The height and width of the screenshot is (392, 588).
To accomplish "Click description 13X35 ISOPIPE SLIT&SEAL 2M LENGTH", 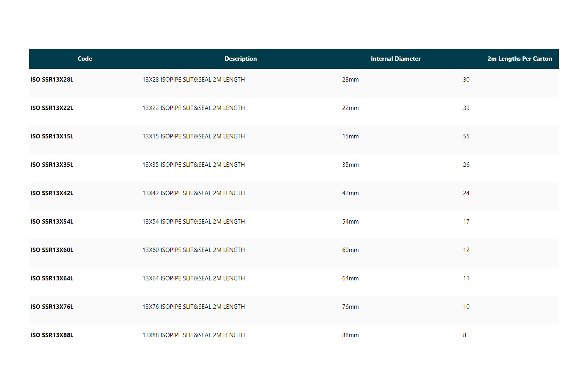I will click(x=194, y=165).
